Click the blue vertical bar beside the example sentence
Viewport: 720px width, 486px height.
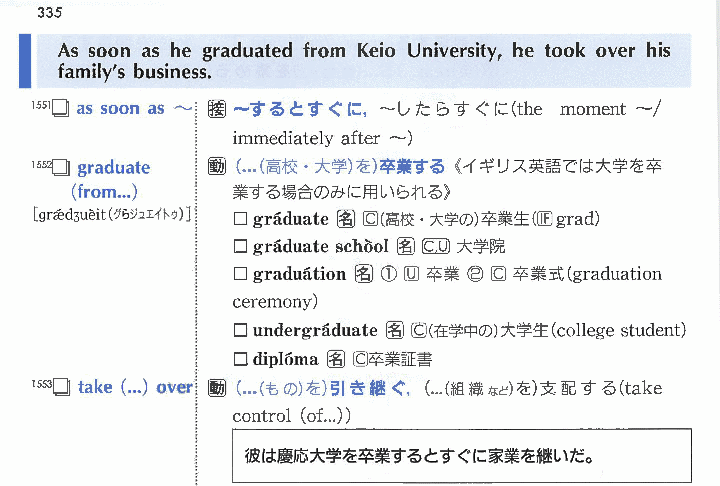[25, 61]
